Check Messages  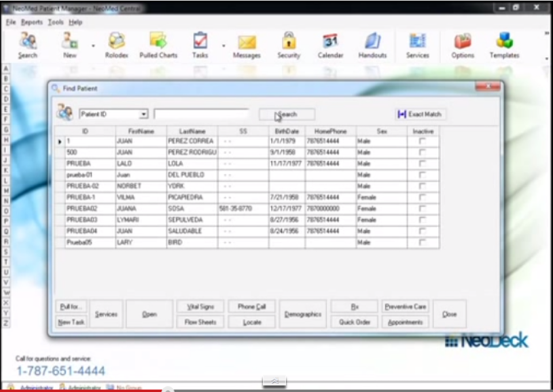(x=247, y=44)
